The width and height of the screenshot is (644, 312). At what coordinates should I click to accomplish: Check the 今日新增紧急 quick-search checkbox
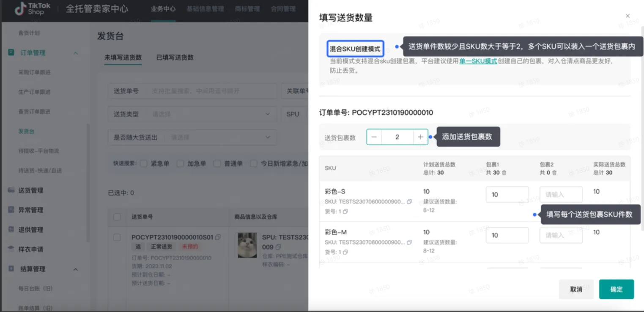[x=254, y=163]
